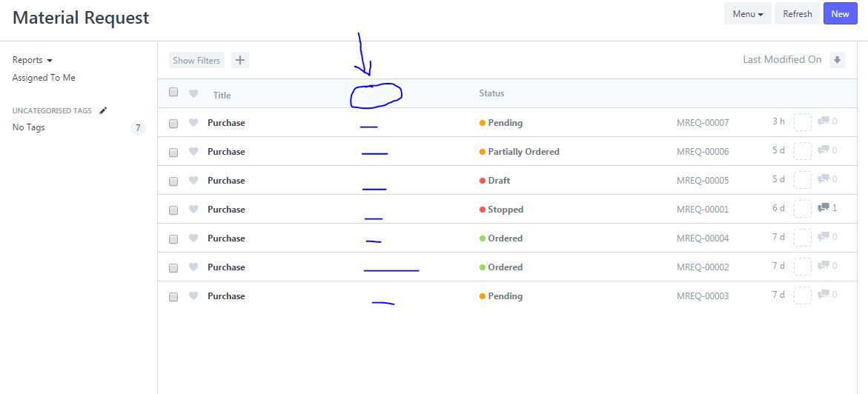Click the plus icon beside Show Filters

pos(239,61)
